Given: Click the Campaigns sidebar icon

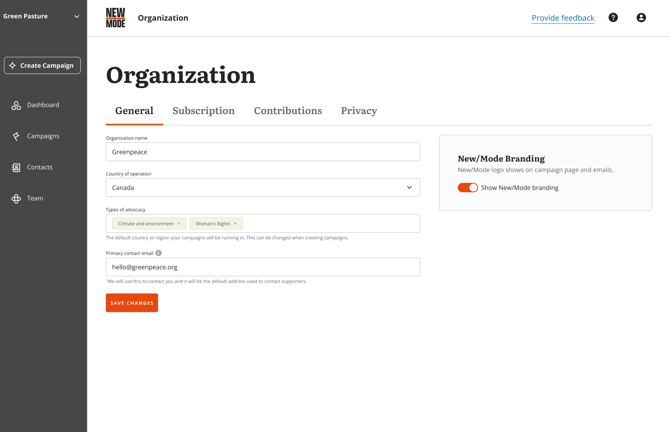Looking at the screenshot, I should point(16,136).
